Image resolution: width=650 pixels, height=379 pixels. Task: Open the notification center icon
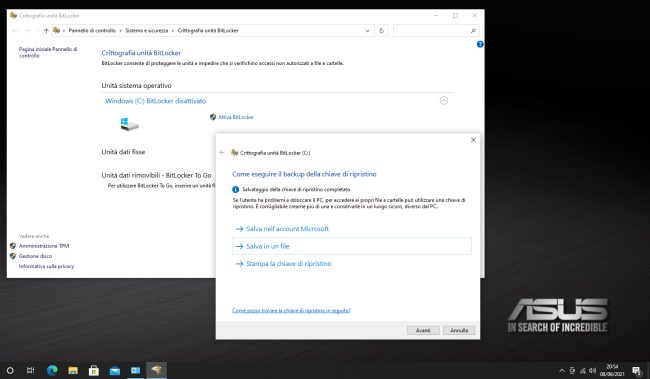pos(637,370)
